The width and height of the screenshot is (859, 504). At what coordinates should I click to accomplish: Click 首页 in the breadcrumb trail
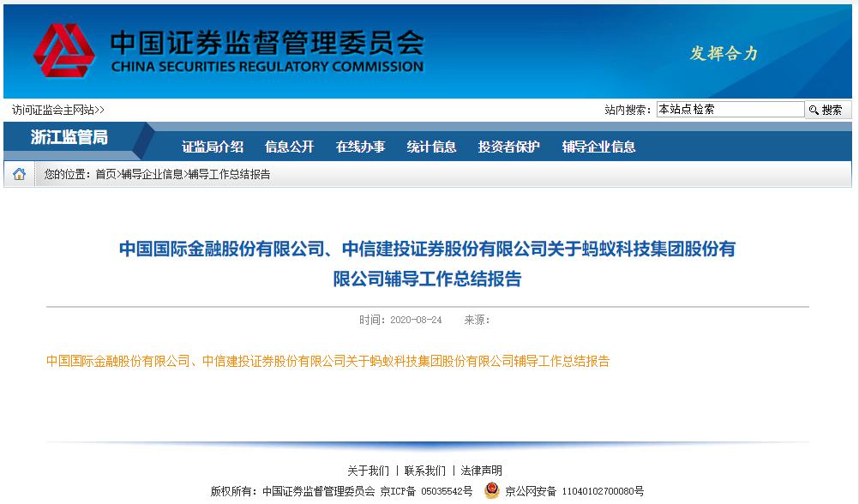(105, 174)
